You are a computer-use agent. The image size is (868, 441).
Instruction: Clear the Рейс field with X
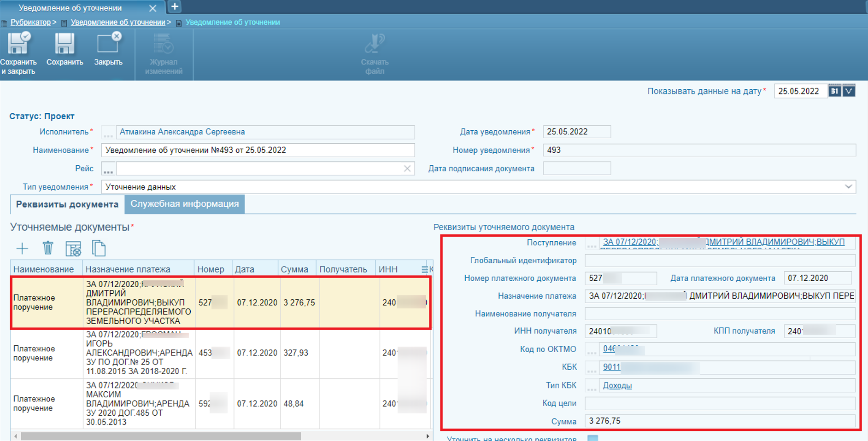[407, 168]
